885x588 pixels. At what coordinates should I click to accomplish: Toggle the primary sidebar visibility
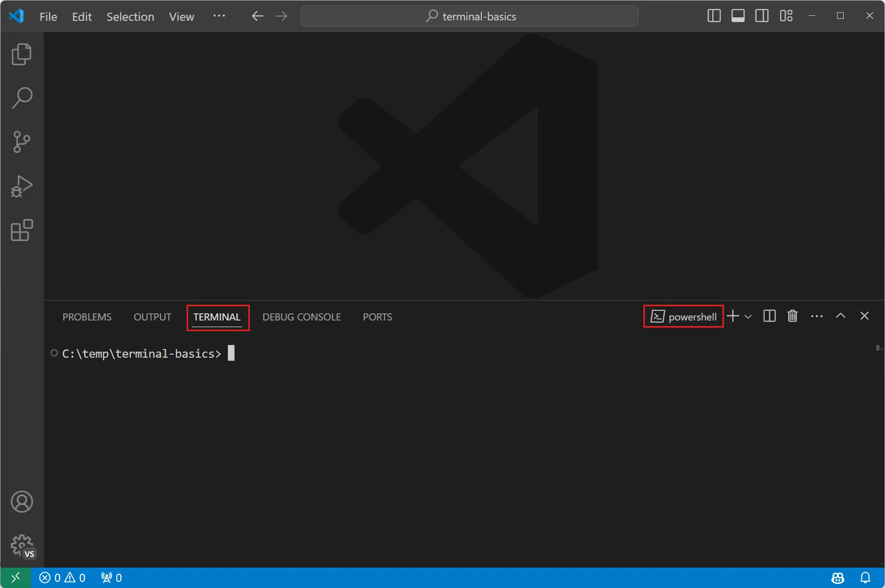713,16
